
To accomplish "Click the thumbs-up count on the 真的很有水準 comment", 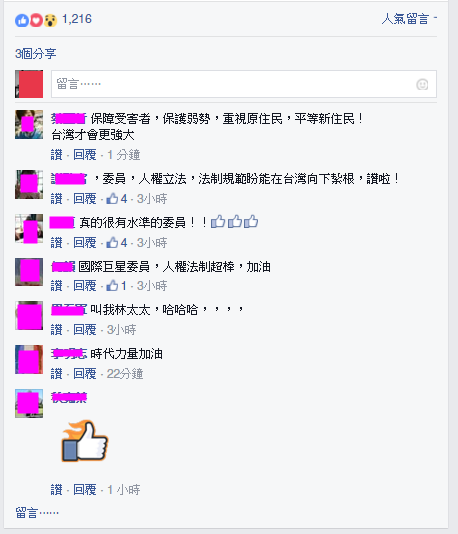I will click(117, 242).
